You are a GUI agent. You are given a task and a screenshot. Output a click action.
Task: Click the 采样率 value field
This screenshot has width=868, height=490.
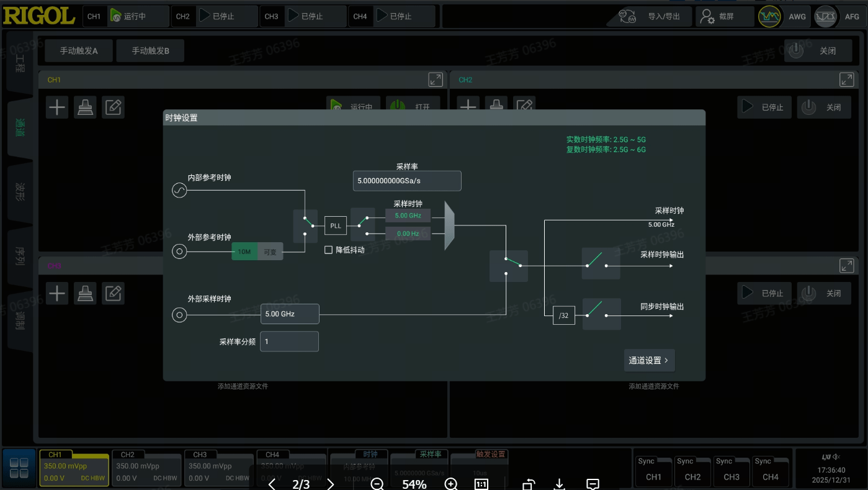click(406, 181)
